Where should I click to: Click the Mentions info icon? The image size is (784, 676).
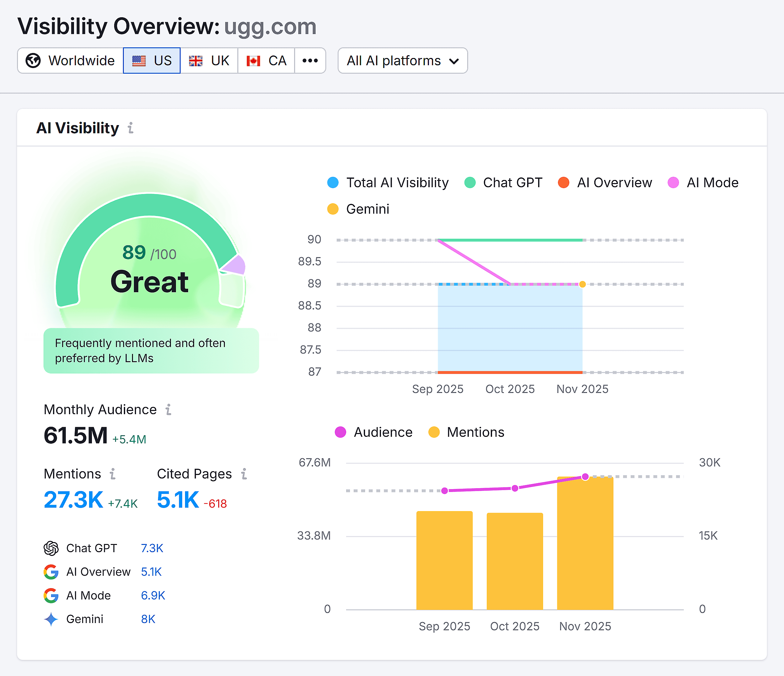pyautogui.click(x=112, y=474)
